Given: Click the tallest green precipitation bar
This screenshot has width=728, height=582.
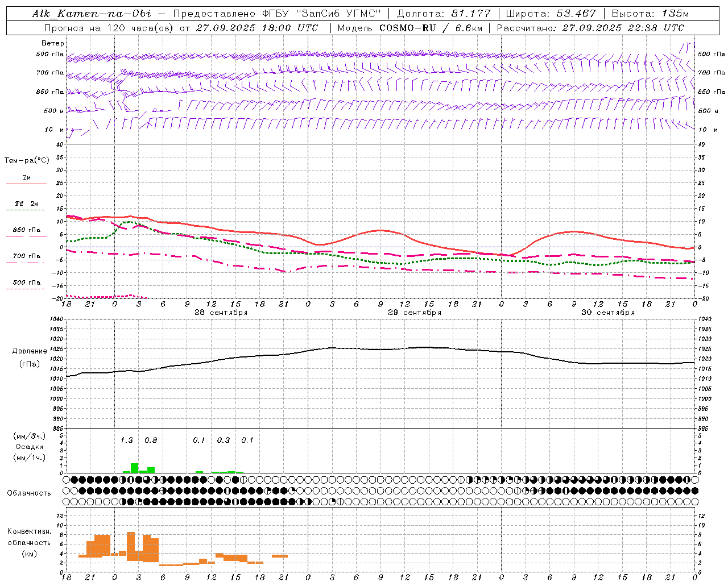Looking at the screenshot, I should tap(135, 468).
